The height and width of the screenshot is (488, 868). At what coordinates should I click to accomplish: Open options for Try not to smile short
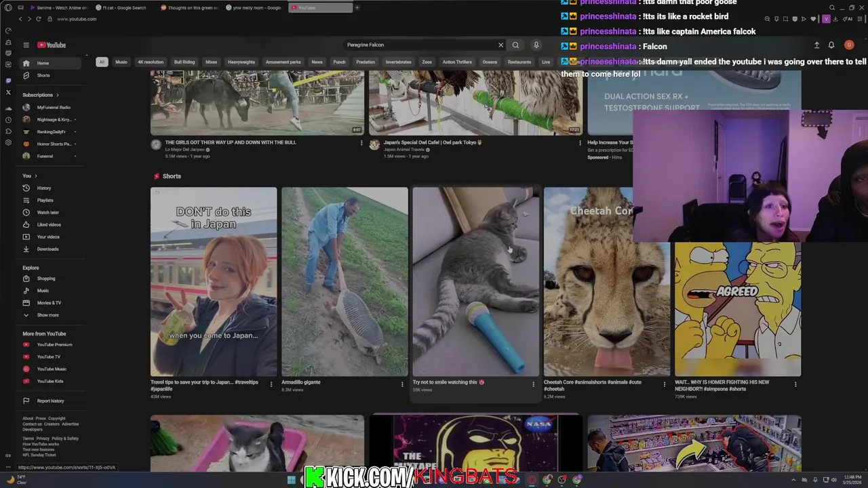533,384
